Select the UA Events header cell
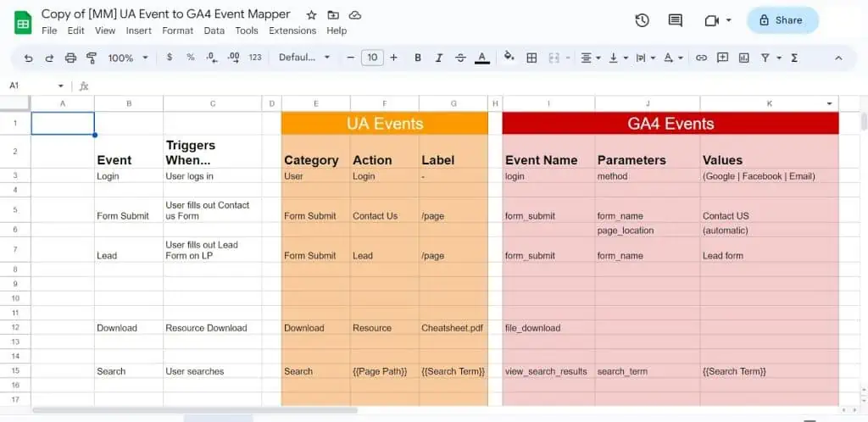Image resolution: width=868 pixels, height=422 pixels. [385, 124]
